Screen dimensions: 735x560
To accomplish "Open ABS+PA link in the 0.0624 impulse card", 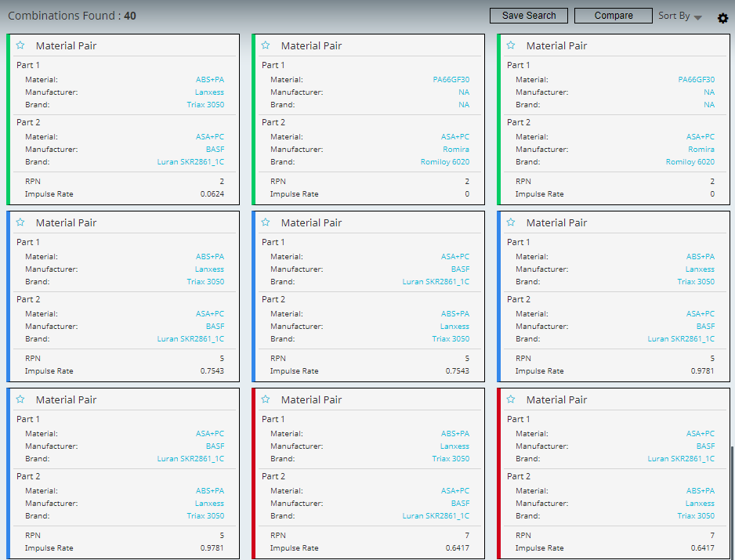I will point(210,80).
